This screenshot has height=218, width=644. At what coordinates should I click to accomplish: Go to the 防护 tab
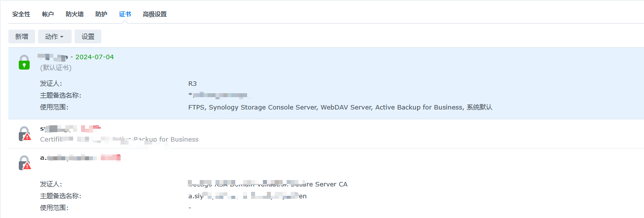tap(101, 14)
